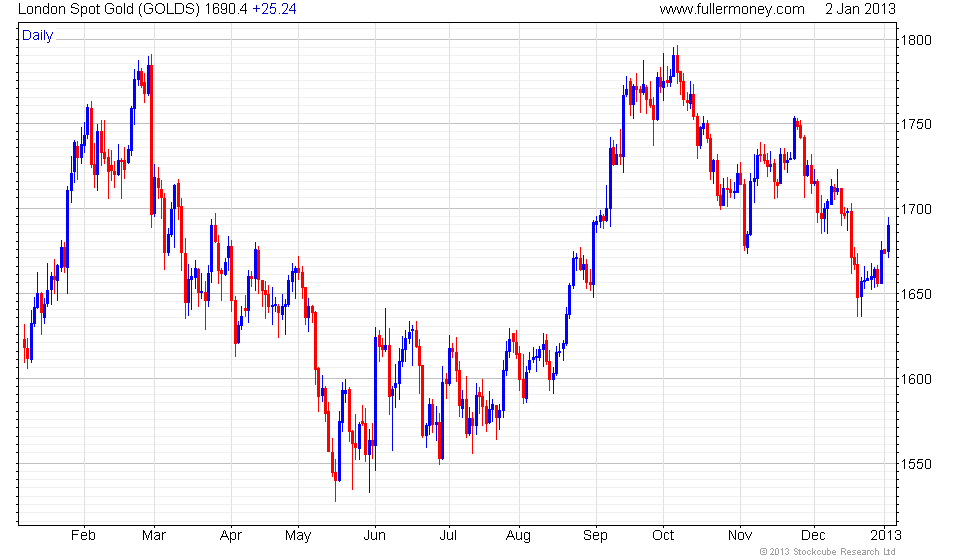The height and width of the screenshot is (560, 980).
Task: Click the www.fullermoney.com text
Action: [x=732, y=9]
